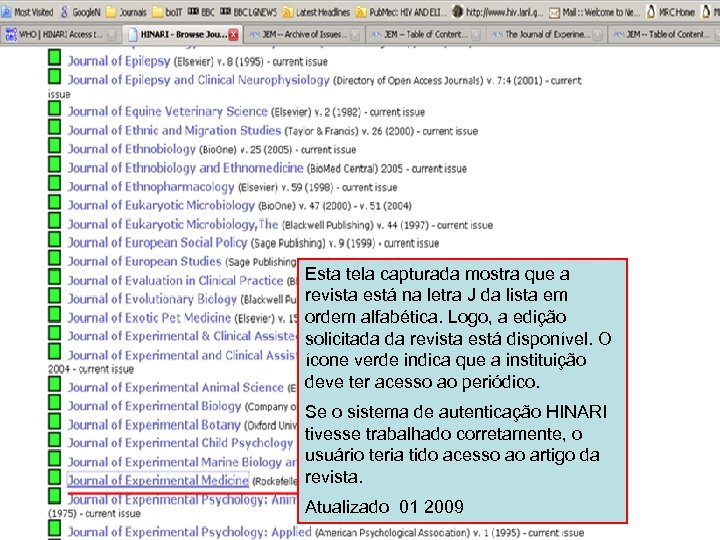Viewport: 720px width, 540px height.
Task: Open the GoogleN bookmark
Action: pyautogui.click(x=80, y=12)
